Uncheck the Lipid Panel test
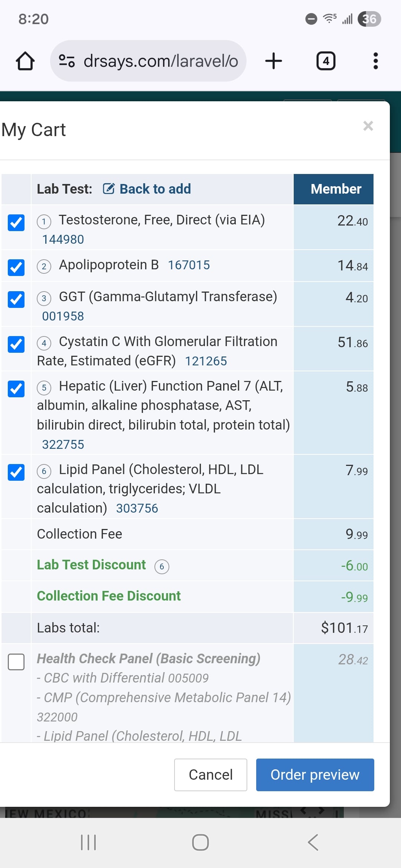This screenshot has width=401, height=868. pos(16,472)
